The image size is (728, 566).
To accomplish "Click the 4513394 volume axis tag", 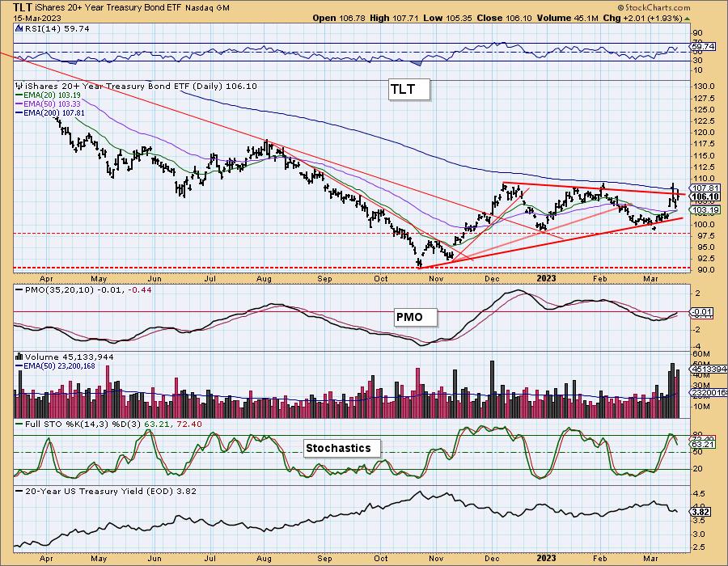I will coord(709,369).
